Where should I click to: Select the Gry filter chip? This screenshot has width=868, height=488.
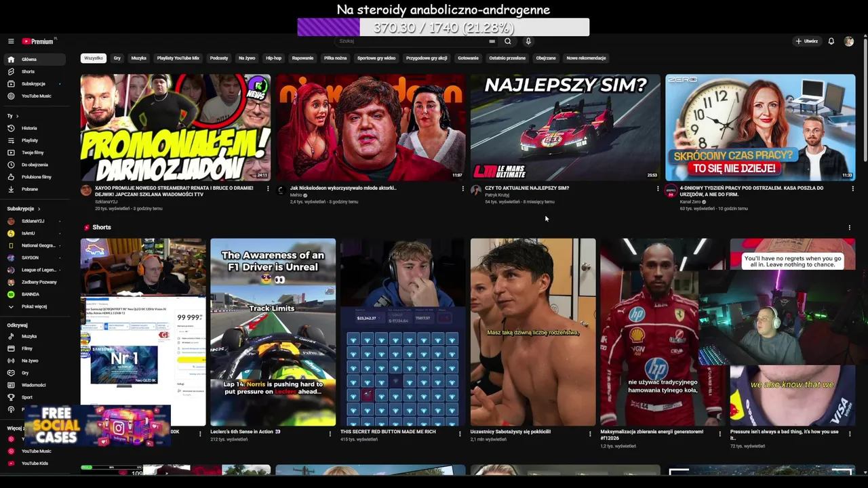point(117,58)
